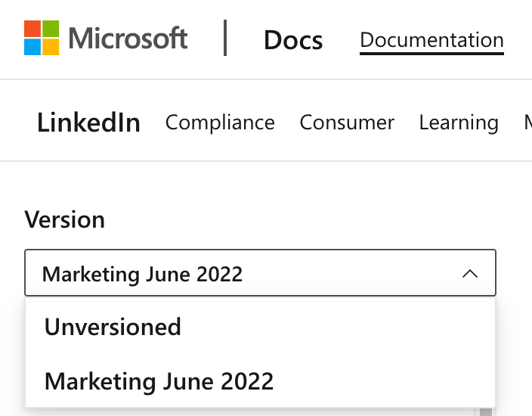The height and width of the screenshot is (416, 532).
Task: Click the blue square of the Microsoft logo
Action: coord(32,47)
